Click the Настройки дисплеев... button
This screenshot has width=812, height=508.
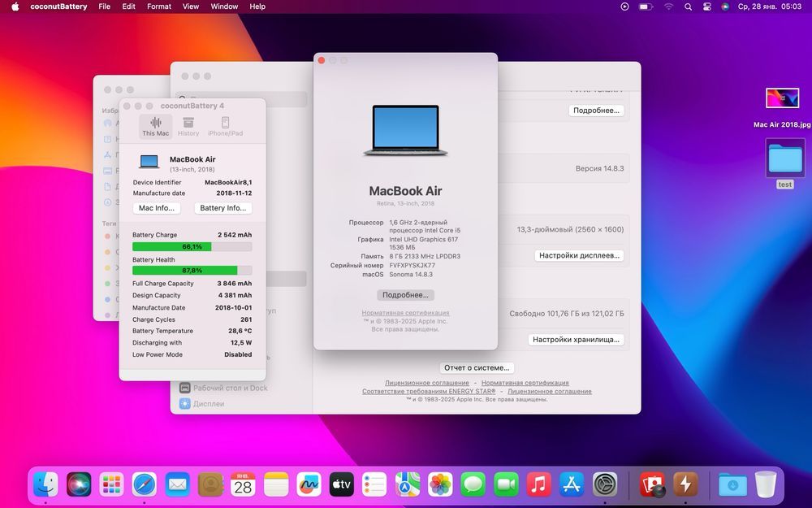(x=579, y=255)
